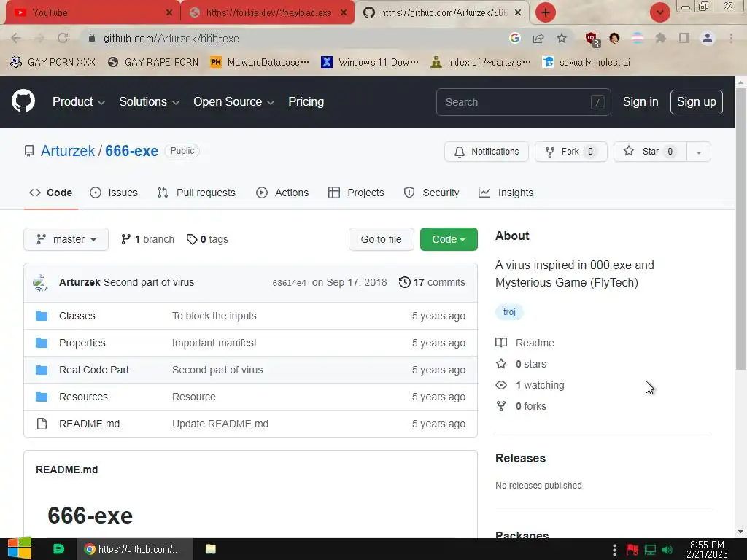Open MalwareDatabase bookmark

coord(260,63)
